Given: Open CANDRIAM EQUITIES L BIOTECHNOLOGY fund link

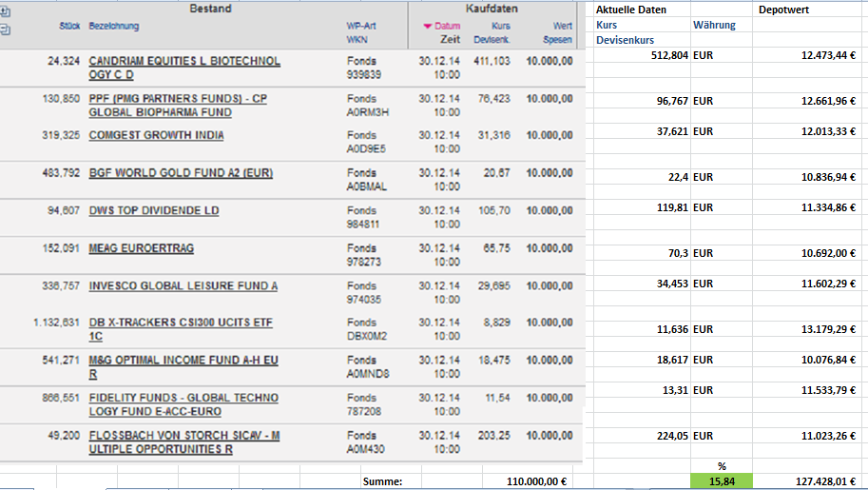Looking at the screenshot, I should (x=184, y=68).
